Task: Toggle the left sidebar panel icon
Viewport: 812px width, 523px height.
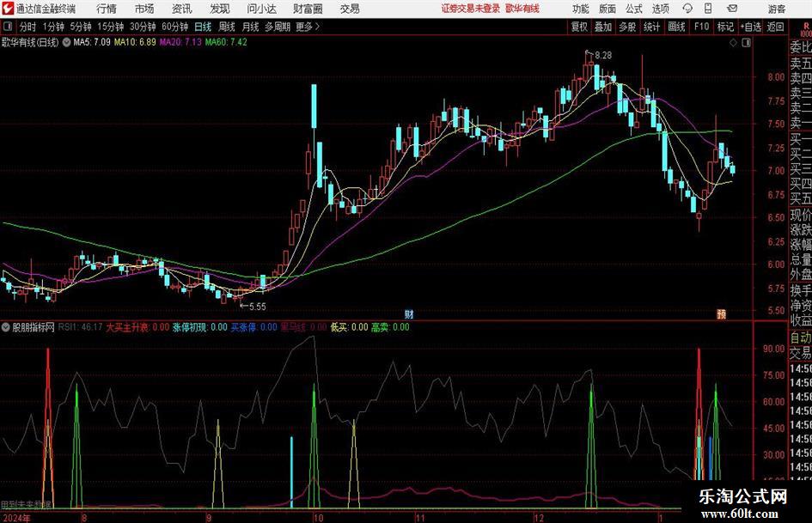Action: pyautogui.click(x=7, y=27)
